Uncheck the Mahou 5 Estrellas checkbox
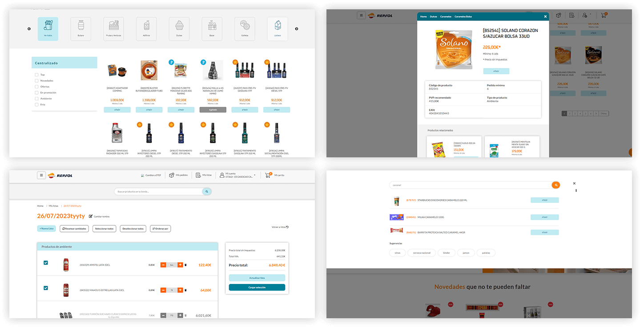644x332 pixels. pyautogui.click(x=46, y=288)
